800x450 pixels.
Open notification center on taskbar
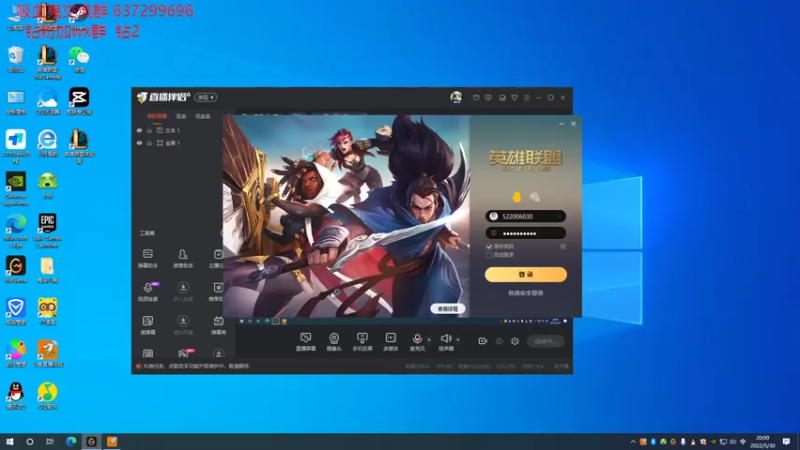pos(786,442)
